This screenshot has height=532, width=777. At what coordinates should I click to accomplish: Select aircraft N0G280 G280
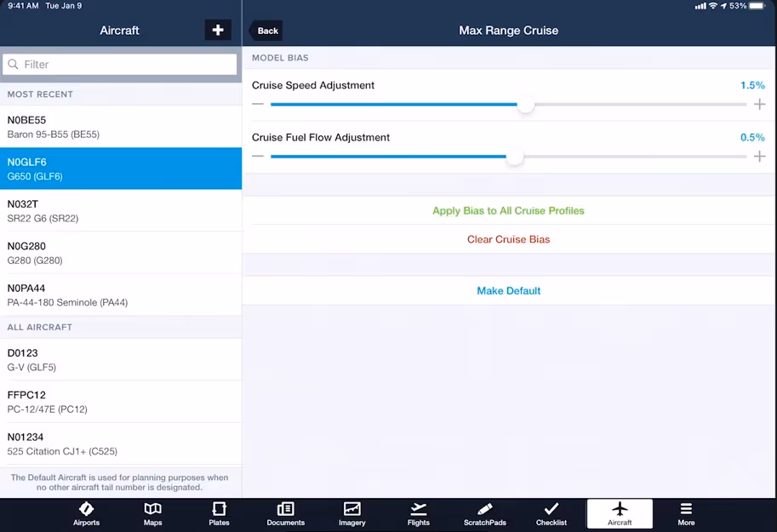click(x=121, y=253)
